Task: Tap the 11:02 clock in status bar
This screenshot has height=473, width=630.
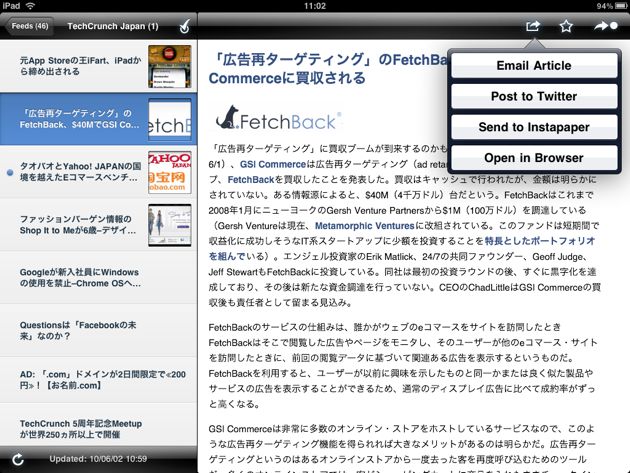Action: 315,6
